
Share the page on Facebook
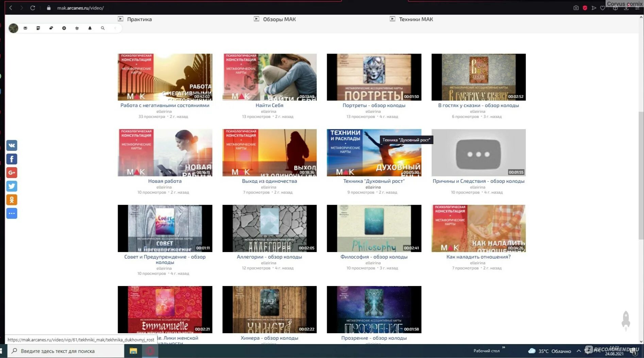(x=12, y=159)
